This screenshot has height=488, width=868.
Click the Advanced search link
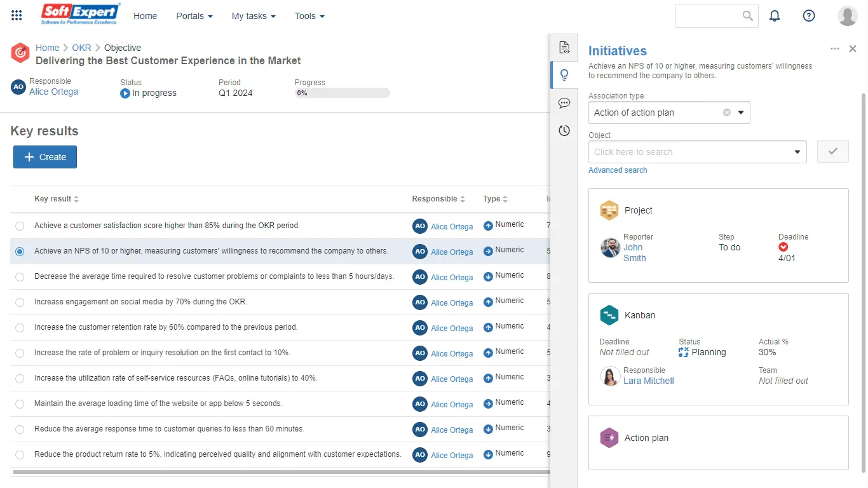click(x=618, y=170)
